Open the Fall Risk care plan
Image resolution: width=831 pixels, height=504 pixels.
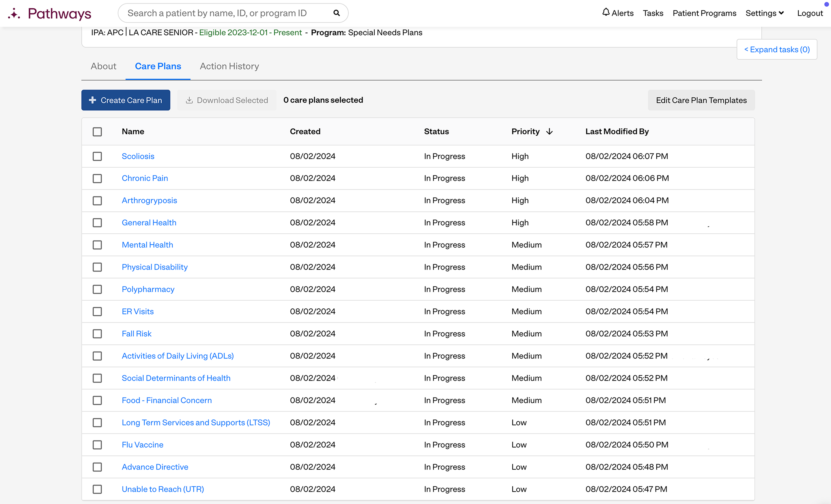(137, 334)
